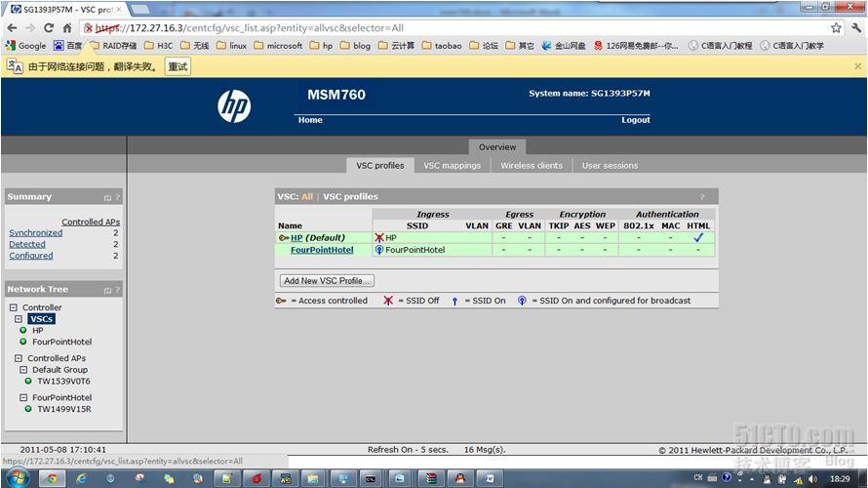Click the retry translation button

coord(178,66)
